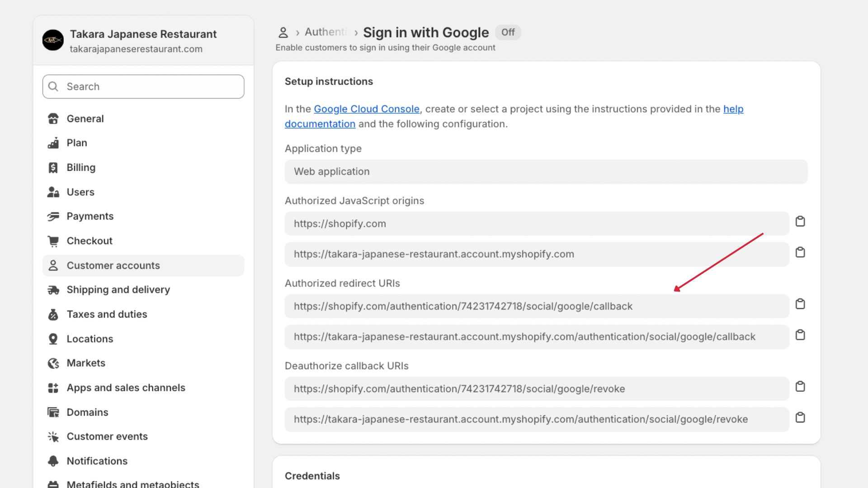Click the Markets globe icon
Screen dimensions: 868x488
[53, 363]
